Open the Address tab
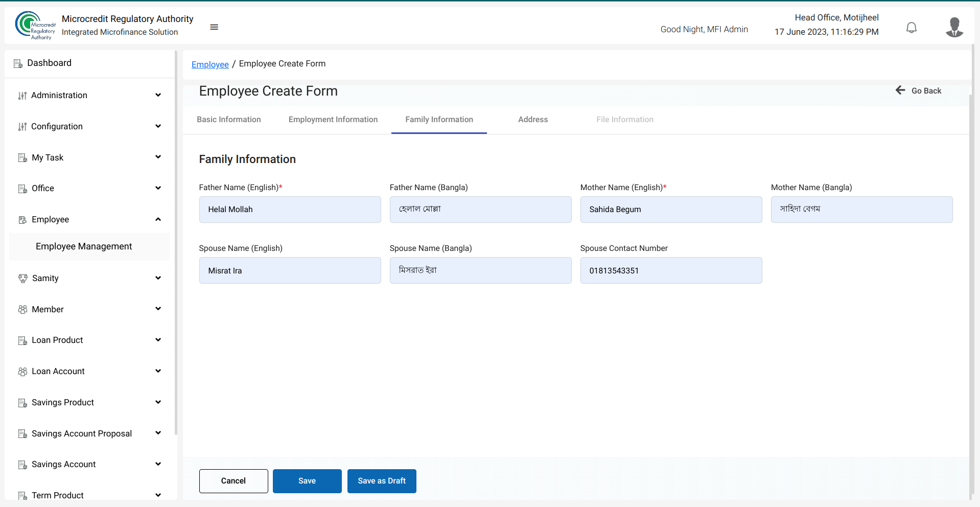Image resolution: width=980 pixels, height=507 pixels. tap(533, 120)
